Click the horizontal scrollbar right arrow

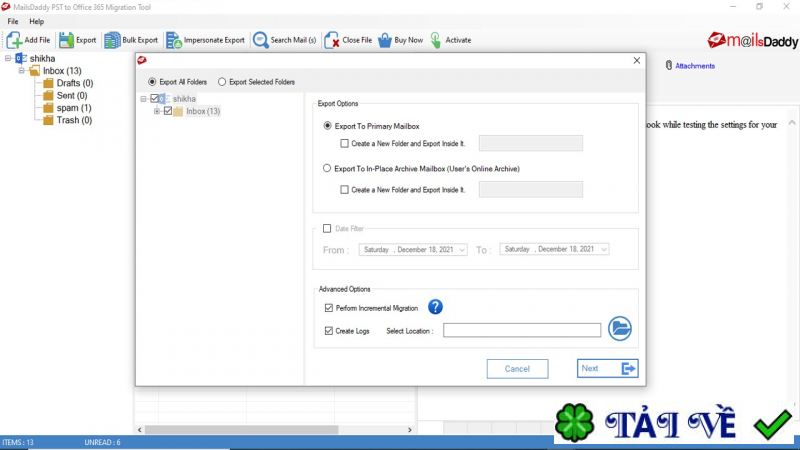point(410,430)
